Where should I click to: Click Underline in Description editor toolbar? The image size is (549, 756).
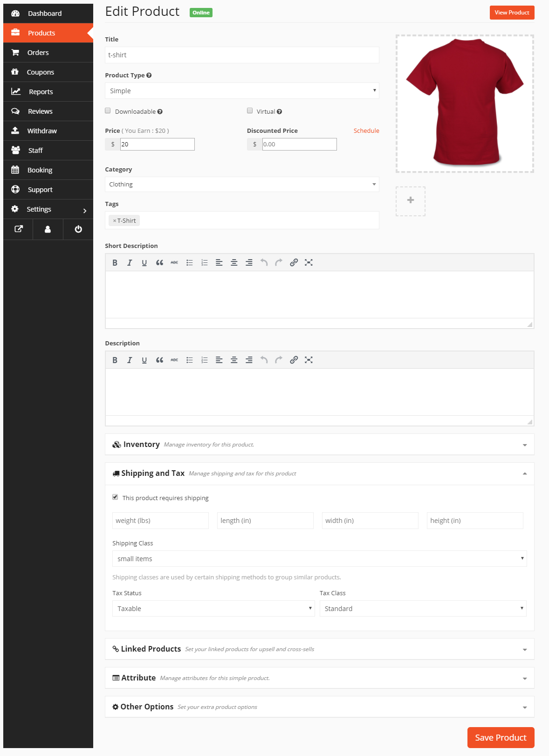[144, 360]
